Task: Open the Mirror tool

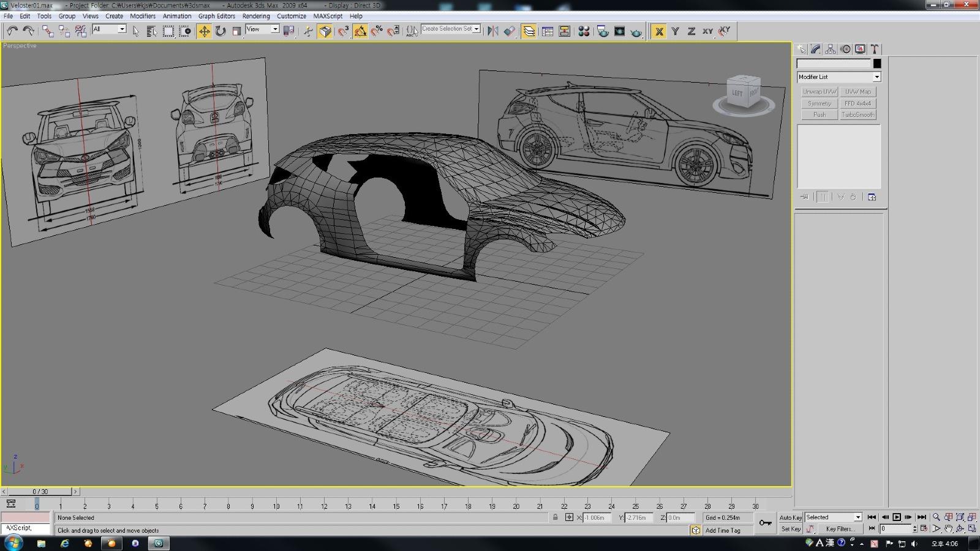Action: 492,31
